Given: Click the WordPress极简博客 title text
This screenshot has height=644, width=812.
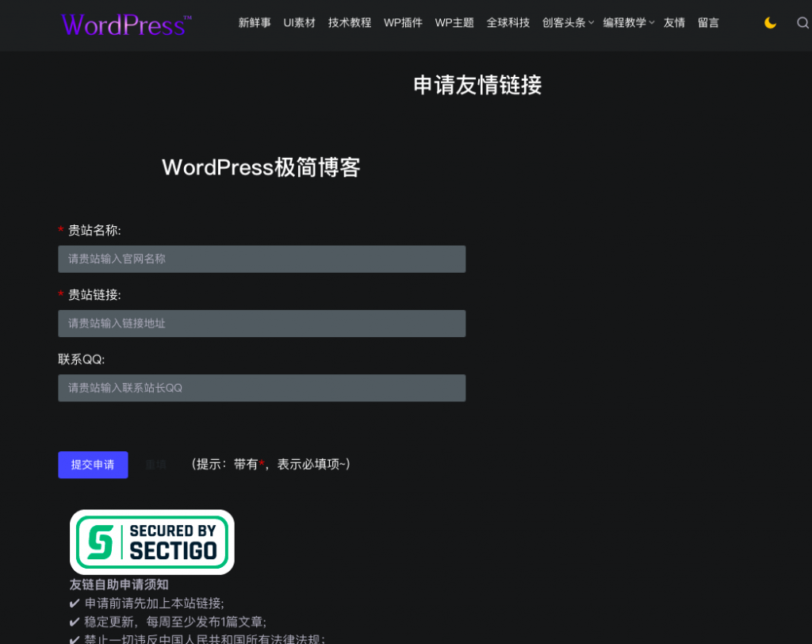Looking at the screenshot, I should click(x=261, y=167).
